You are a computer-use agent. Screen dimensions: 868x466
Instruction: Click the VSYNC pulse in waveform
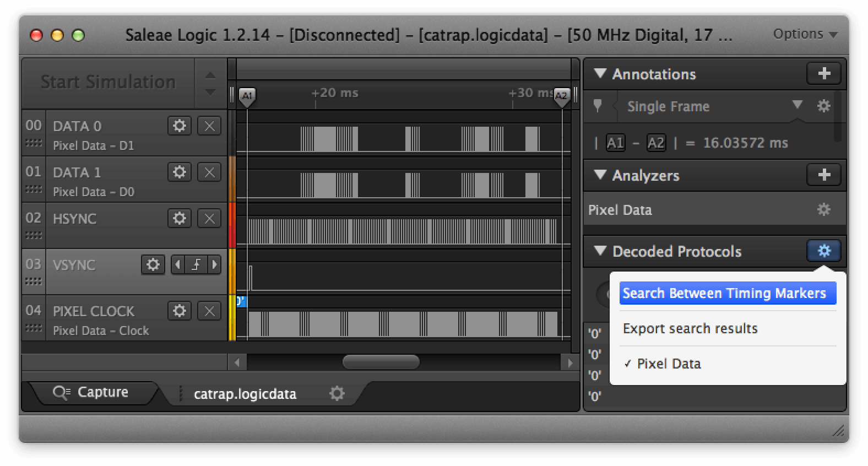click(x=251, y=278)
